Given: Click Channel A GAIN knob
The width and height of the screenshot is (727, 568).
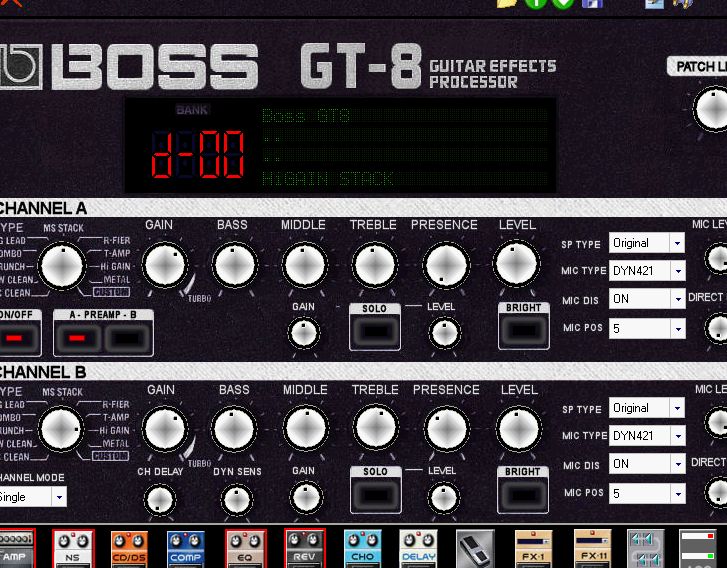Looking at the screenshot, I should [165, 265].
